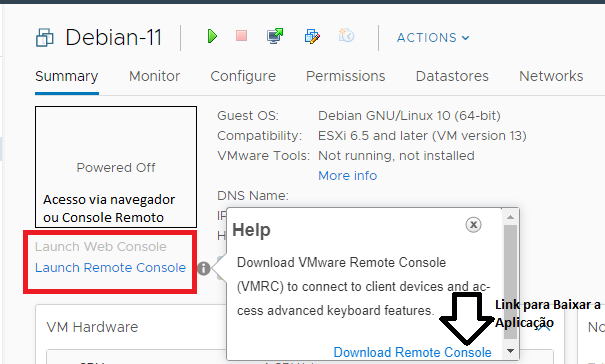Open the ACTIONS dropdown menu
605x364 pixels.
click(x=433, y=38)
